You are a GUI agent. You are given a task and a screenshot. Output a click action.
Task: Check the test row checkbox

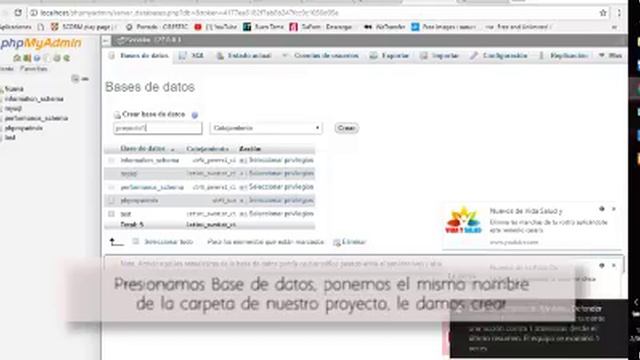[111, 214]
